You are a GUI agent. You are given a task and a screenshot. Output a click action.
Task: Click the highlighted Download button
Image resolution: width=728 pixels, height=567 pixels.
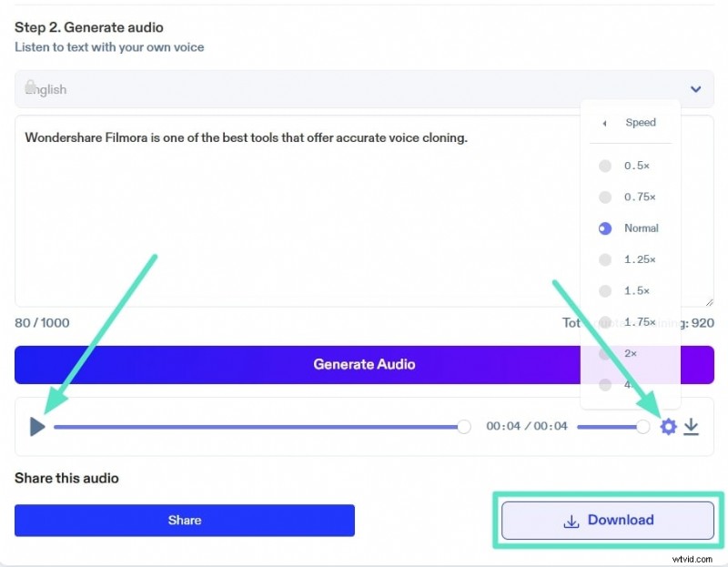(607, 520)
